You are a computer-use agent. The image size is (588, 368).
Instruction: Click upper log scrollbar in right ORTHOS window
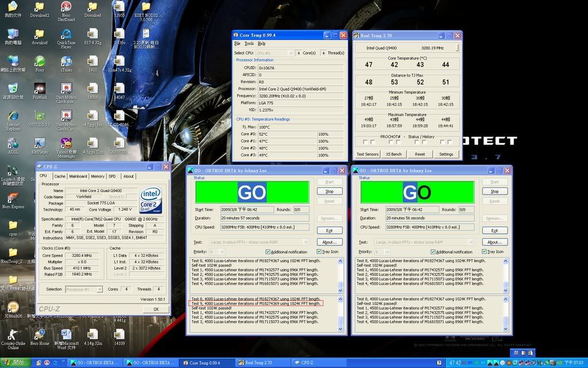tap(505, 275)
